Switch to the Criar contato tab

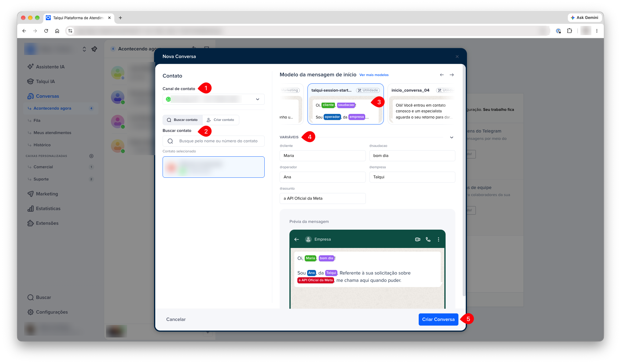[221, 120]
